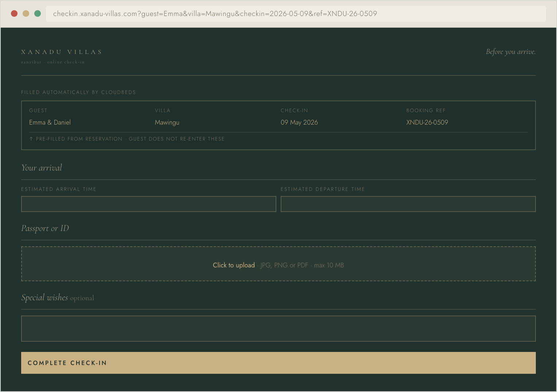Click the XNDU-26-0509 booking reference

pos(427,122)
